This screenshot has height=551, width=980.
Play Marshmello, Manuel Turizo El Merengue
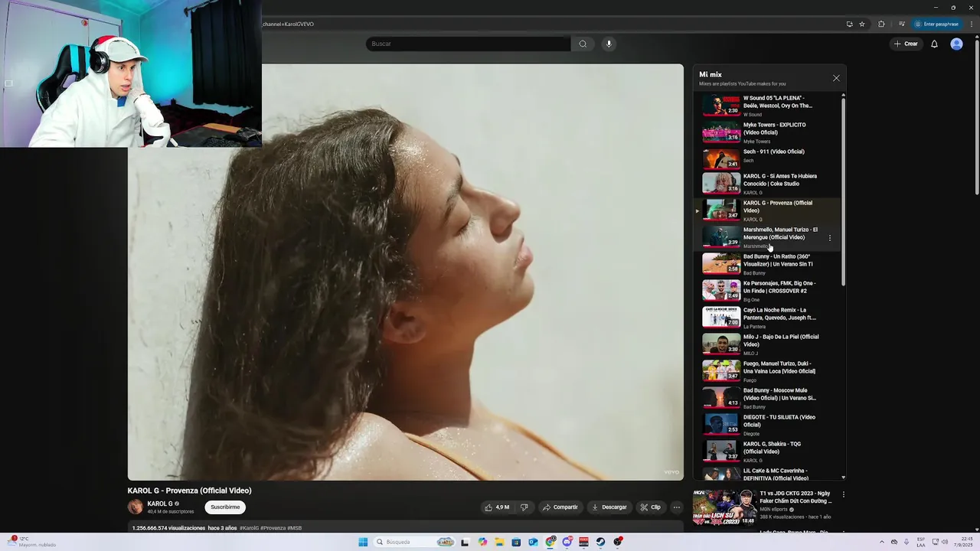(x=768, y=237)
